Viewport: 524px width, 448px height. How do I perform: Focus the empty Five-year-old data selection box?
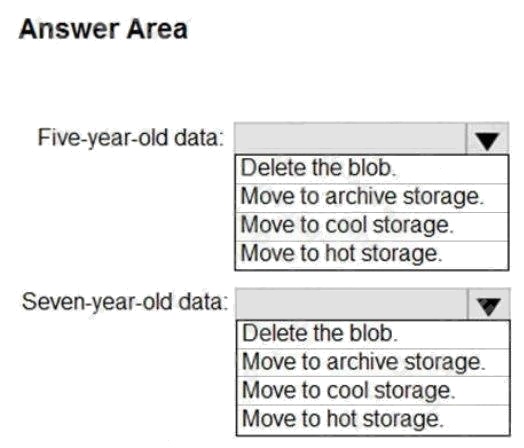point(350,139)
